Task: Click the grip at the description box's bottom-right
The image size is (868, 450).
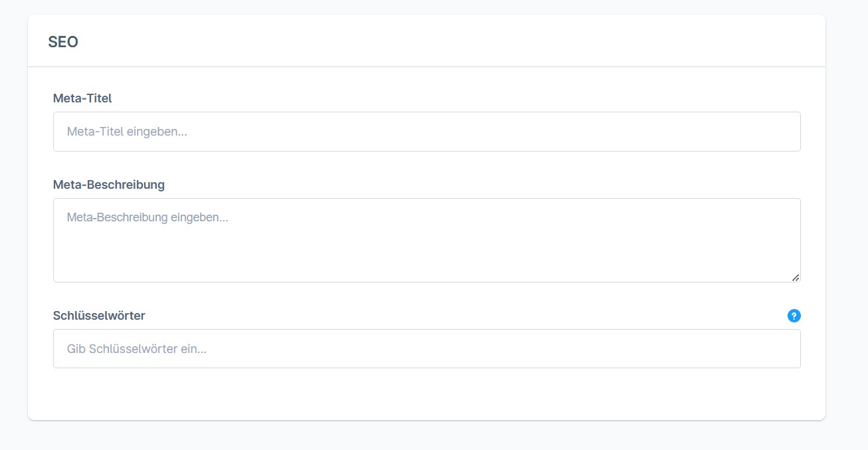Action: point(796,277)
